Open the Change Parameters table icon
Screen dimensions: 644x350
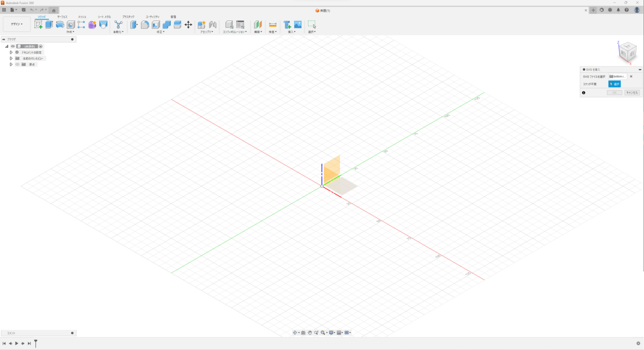click(x=240, y=25)
